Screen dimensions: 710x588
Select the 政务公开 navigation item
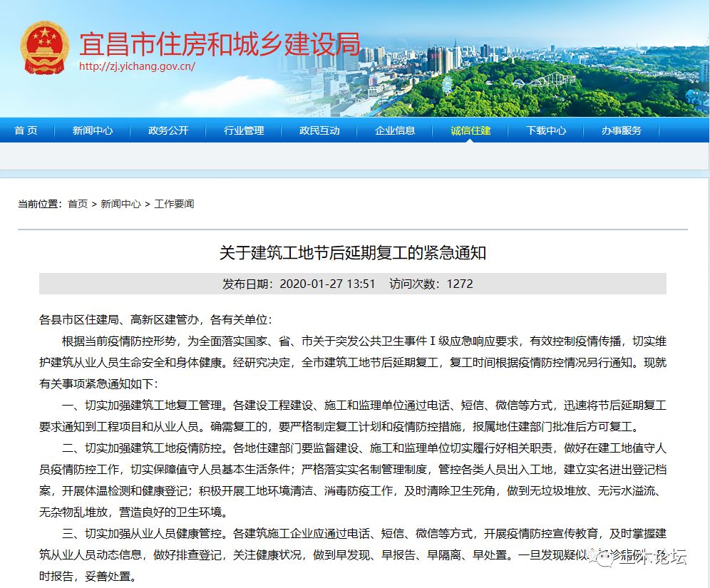pyautogui.click(x=168, y=130)
